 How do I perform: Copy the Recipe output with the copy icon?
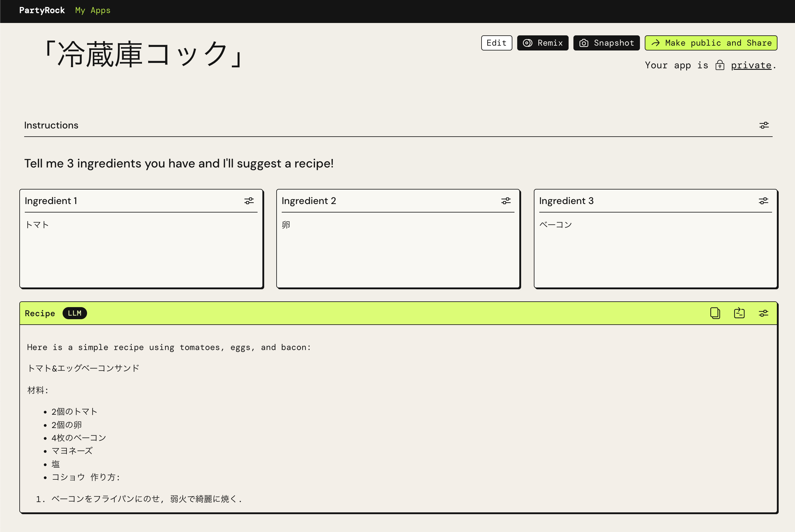715,313
